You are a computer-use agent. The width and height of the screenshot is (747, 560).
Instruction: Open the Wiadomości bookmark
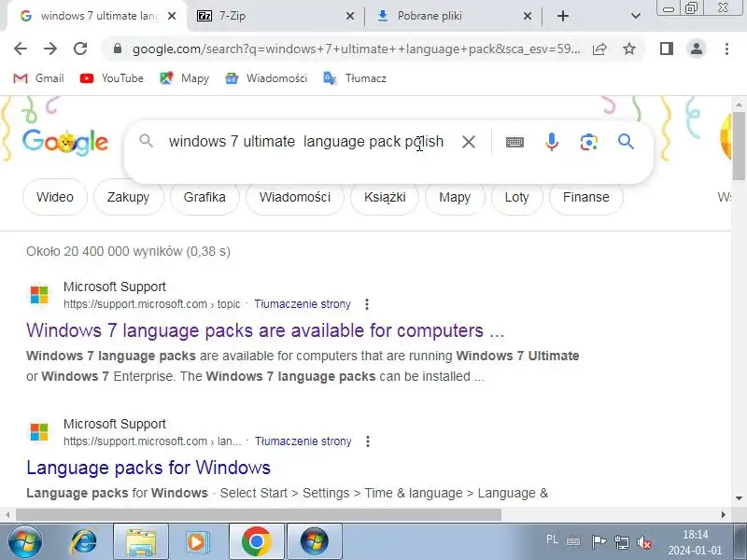point(266,78)
